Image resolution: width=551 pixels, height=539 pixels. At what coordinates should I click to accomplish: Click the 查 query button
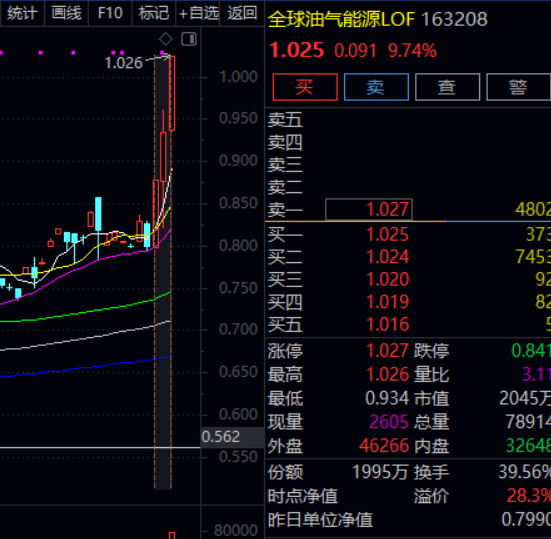click(x=447, y=87)
